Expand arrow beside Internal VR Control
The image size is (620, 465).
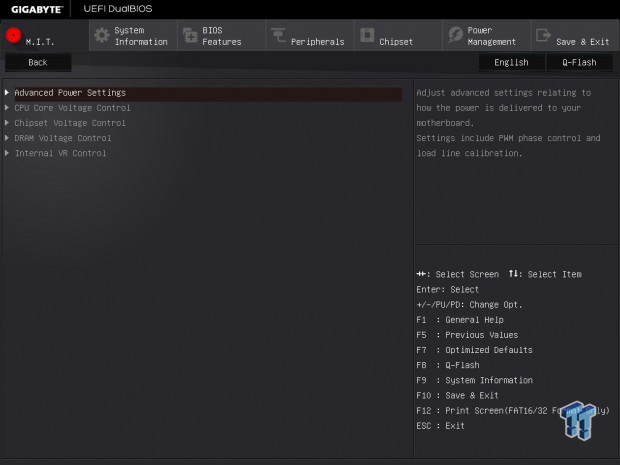(7, 153)
